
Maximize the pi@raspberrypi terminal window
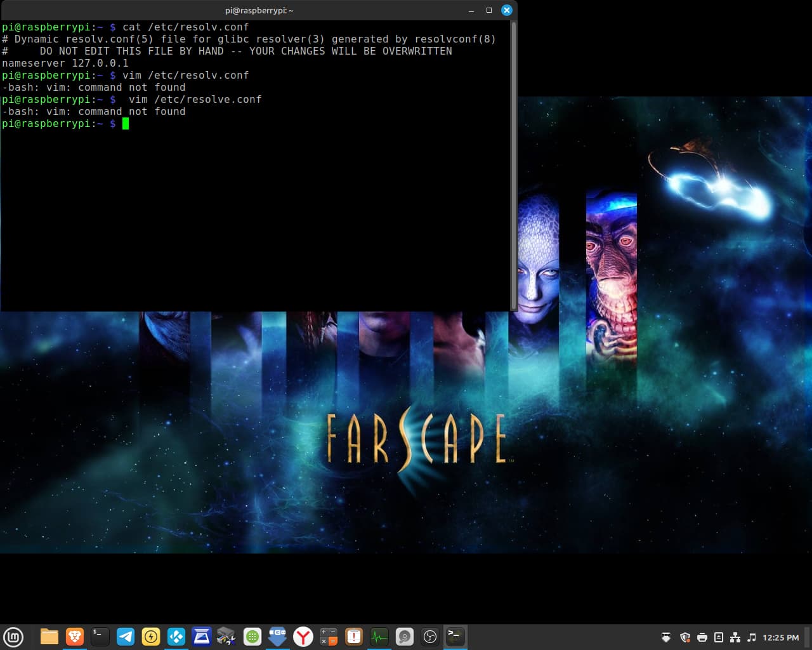click(x=489, y=10)
